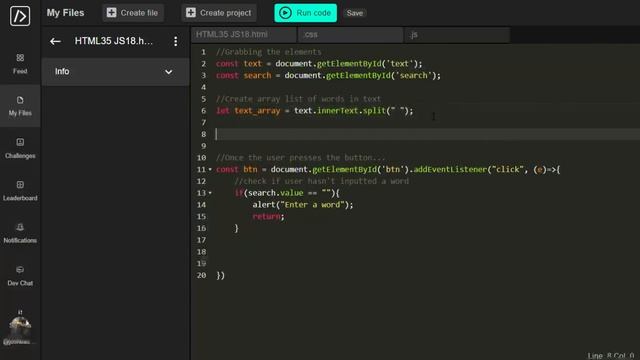Viewport: 640px width, 360px height.
Task: Click the Info section label
Action: click(x=62, y=71)
